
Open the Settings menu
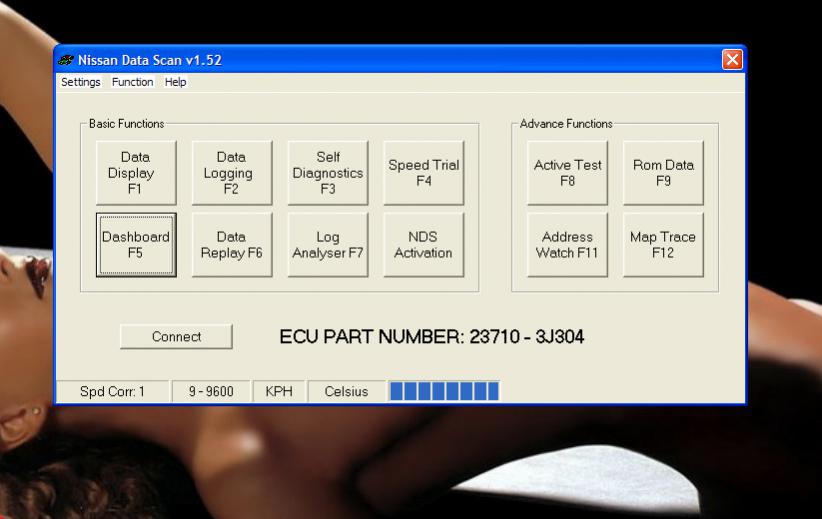point(80,82)
